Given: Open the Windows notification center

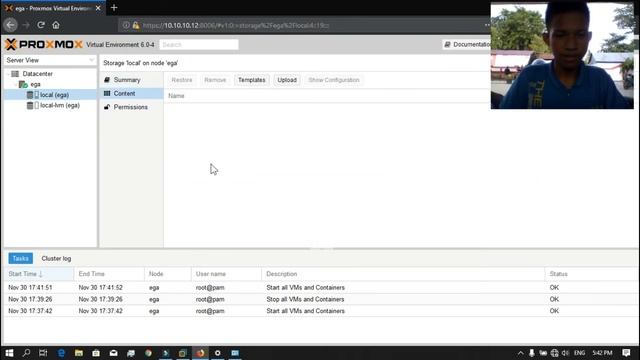Looking at the screenshot, I should tap(626, 353).
